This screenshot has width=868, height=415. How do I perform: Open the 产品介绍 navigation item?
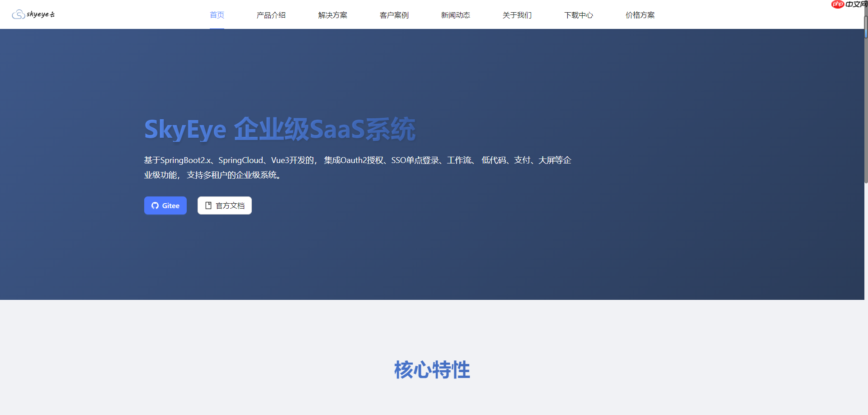(271, 15)
